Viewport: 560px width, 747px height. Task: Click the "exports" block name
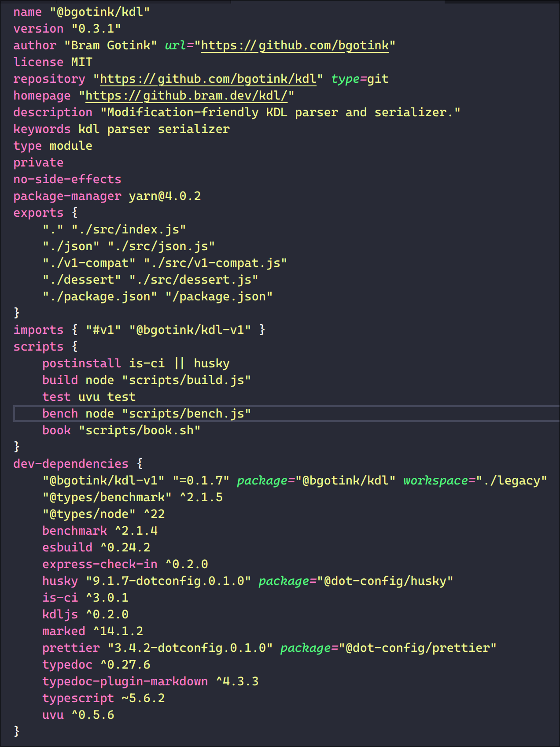[38, 213]
